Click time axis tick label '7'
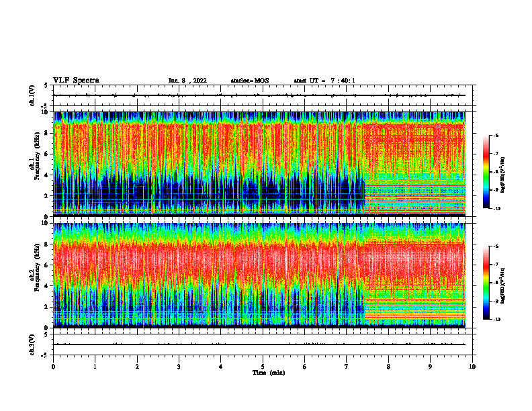 pos(347,367)
